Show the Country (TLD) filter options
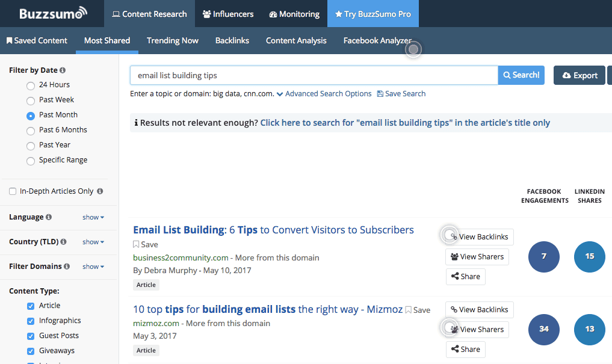The image size is (612, 364). 93,242
